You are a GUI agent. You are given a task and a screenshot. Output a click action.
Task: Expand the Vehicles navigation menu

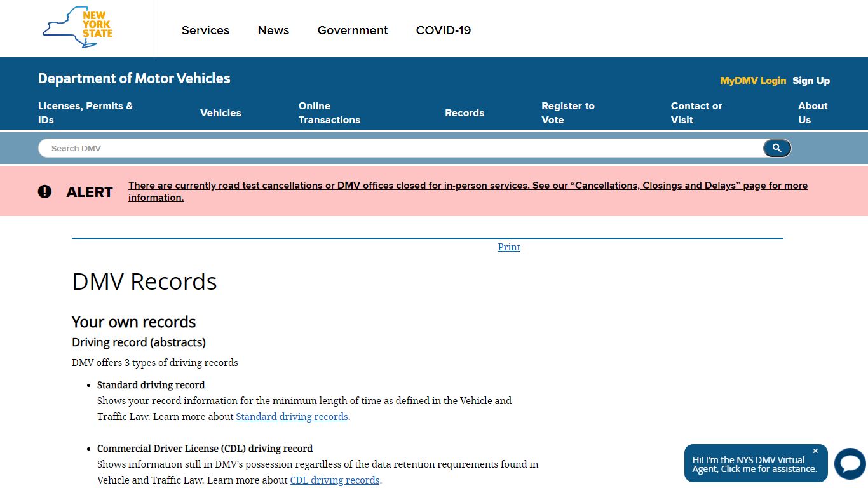(220, 113)
